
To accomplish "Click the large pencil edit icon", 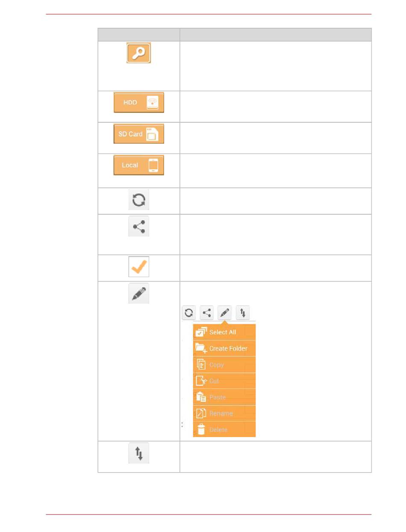I will 139,293.
